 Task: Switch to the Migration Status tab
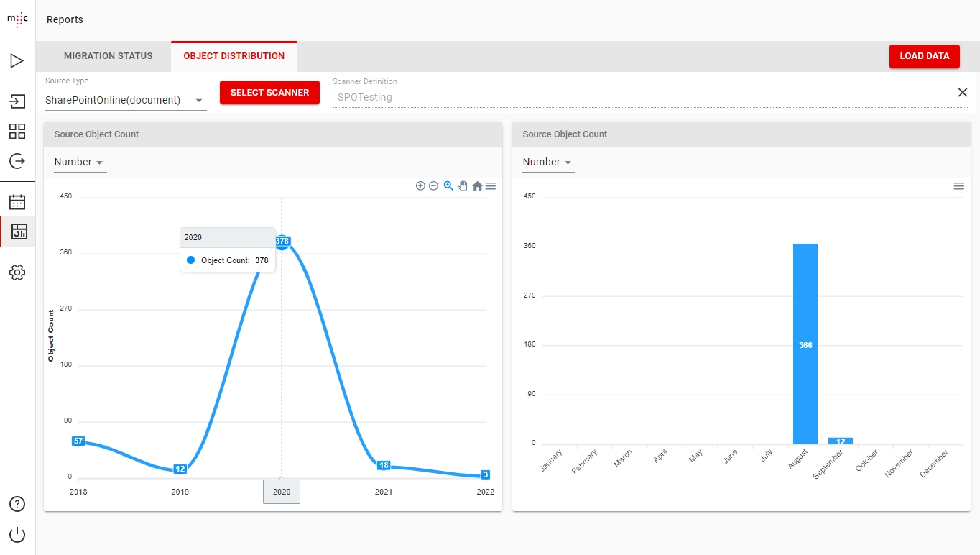[x=108, y=56]
